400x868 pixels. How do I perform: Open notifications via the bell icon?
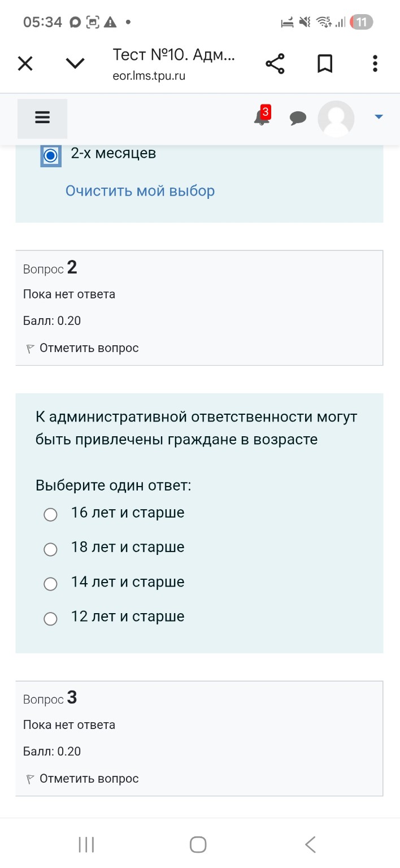[x=261, y=119]
